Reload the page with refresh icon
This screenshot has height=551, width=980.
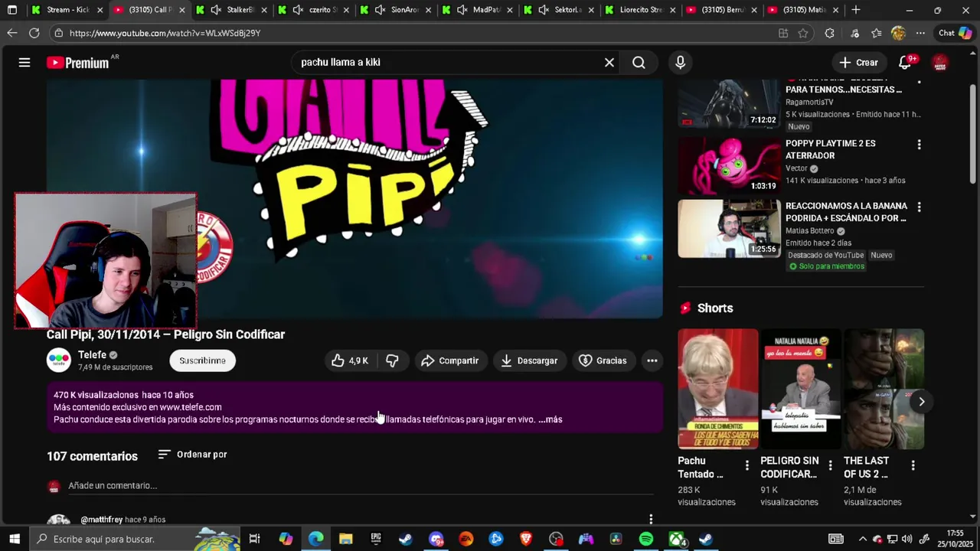[x=34, y=33]
